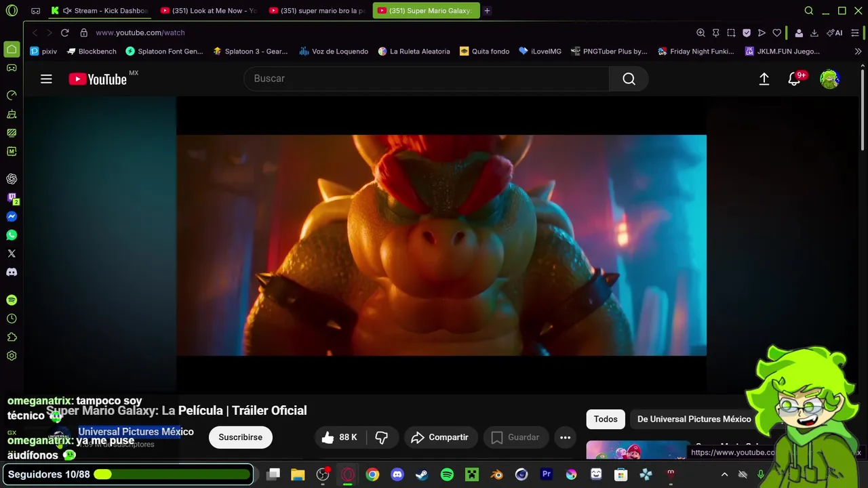
Task: Open the iLoveIMG bookmark
Action: point(540,52)
